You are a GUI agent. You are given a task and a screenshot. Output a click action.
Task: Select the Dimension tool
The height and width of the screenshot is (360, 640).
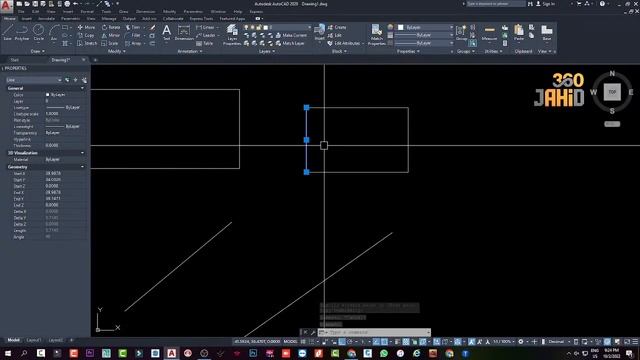pyautogui.click(x=184, y=33)
